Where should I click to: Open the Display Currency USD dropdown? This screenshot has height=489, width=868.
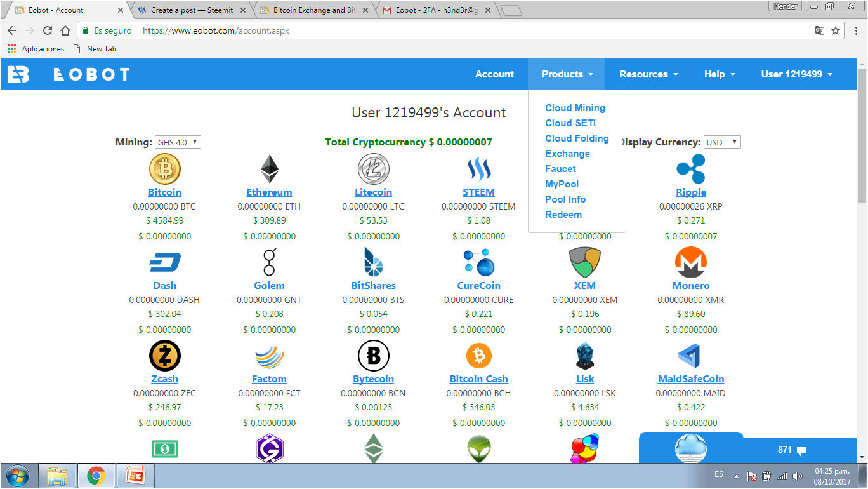pyautogui.click(x=722, y=142)
